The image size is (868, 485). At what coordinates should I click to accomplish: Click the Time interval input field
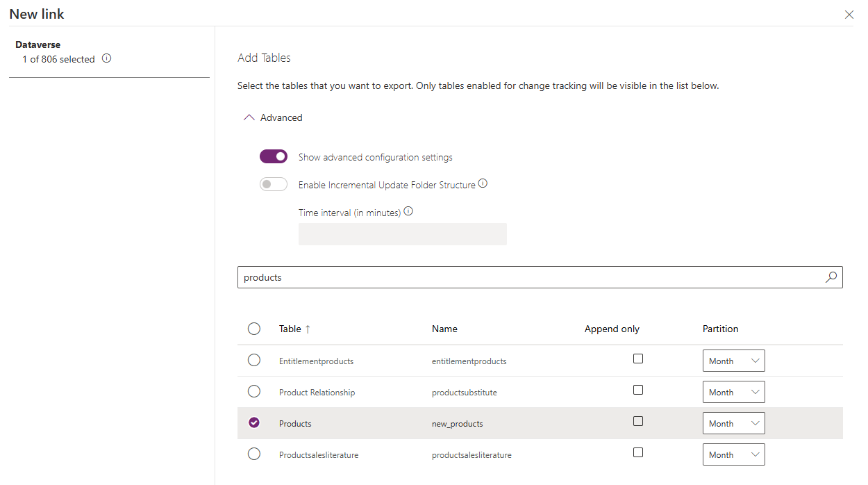[403, 234]
